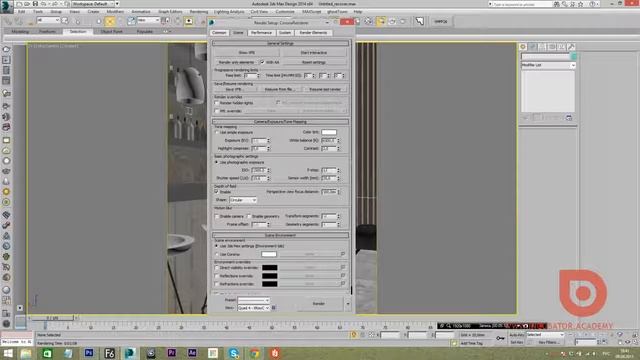This screenshot has width=640, height=360.
Task: Switch to the Object Paint ribbon tab
Action: coord(111,31)
